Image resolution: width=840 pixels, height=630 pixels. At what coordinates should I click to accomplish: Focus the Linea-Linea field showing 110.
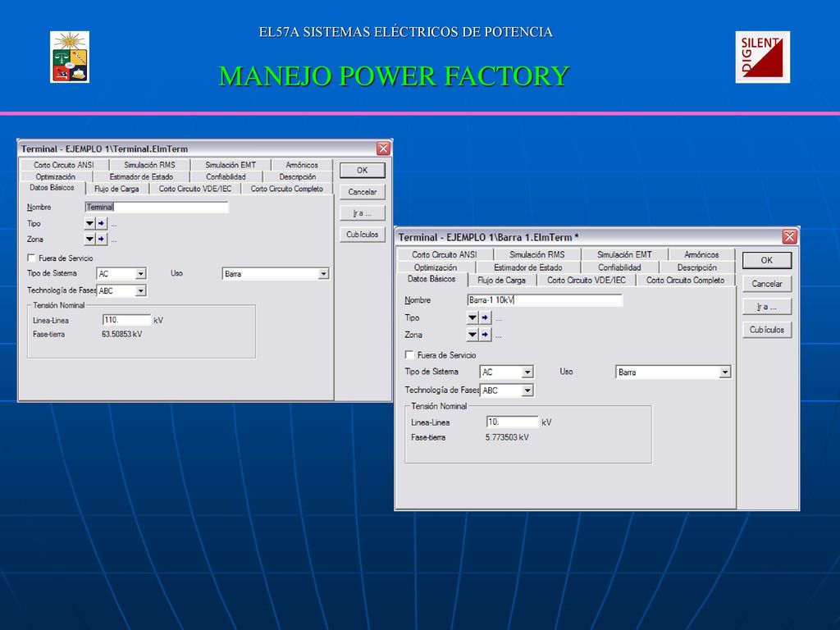[126, 320]
